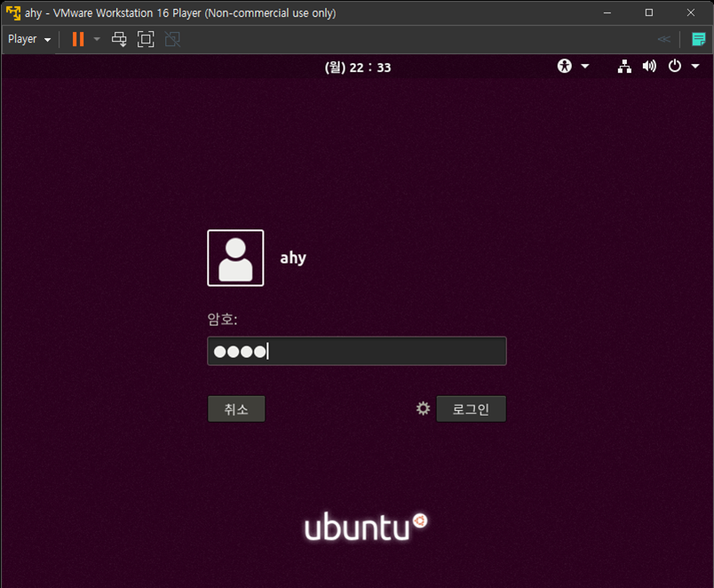Enter full screen mode

tap(146, 39)
